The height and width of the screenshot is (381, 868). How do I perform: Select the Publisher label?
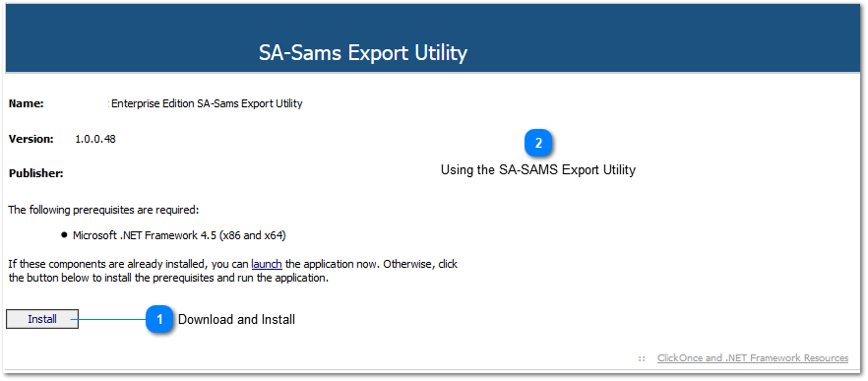pyautogui.click(x=36, y=174)
